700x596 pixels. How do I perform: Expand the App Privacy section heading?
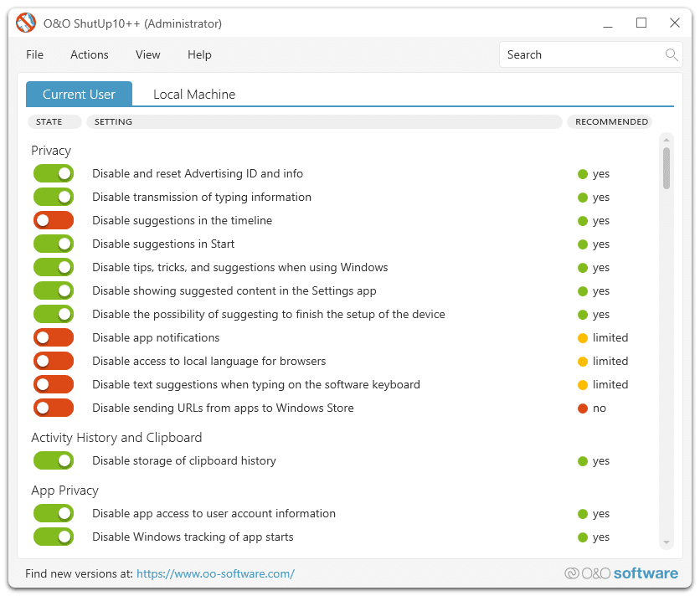click(x=64, y=491)
